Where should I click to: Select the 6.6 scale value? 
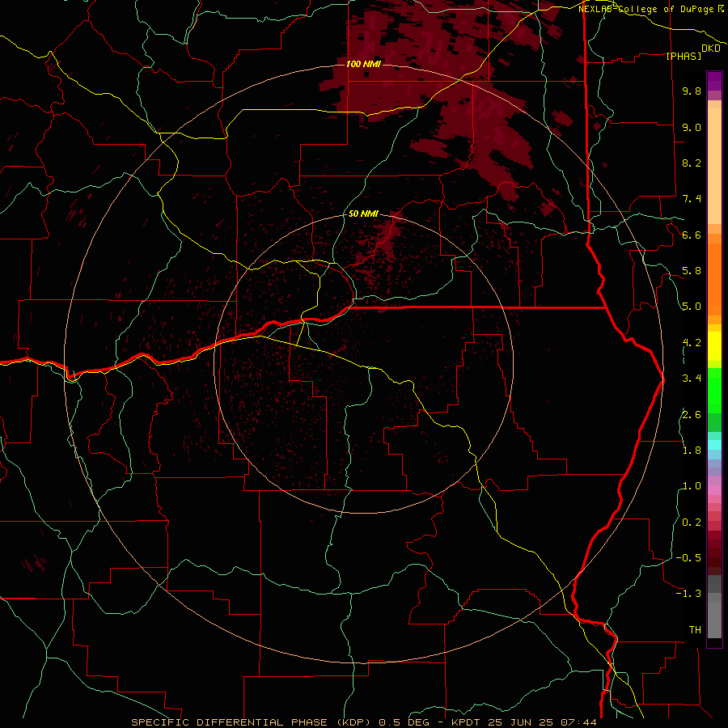click(x=692, y=235)
